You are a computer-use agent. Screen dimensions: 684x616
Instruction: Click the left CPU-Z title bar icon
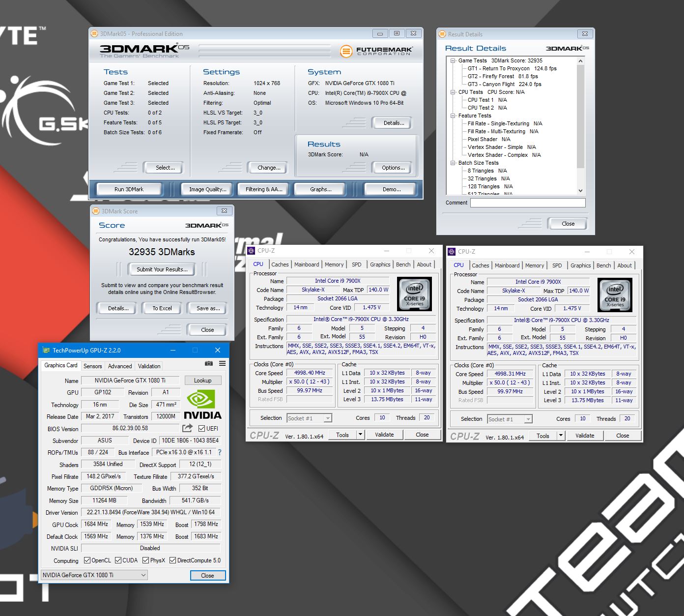click(251, 250)
